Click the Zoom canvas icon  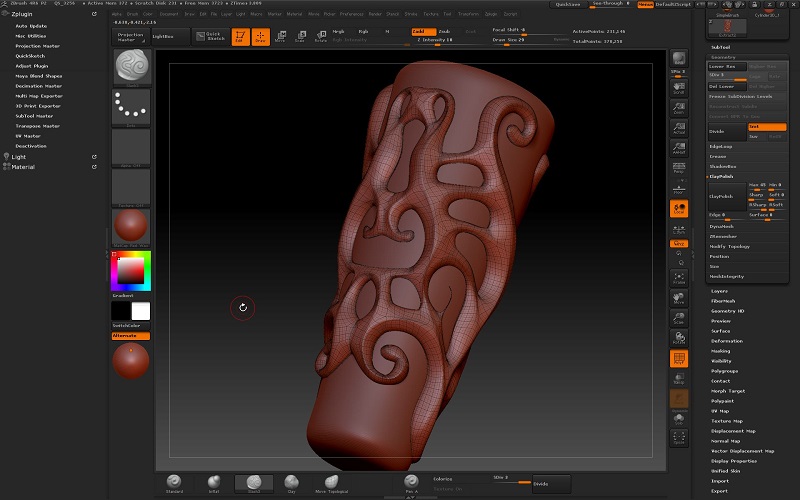click(679, 108)
